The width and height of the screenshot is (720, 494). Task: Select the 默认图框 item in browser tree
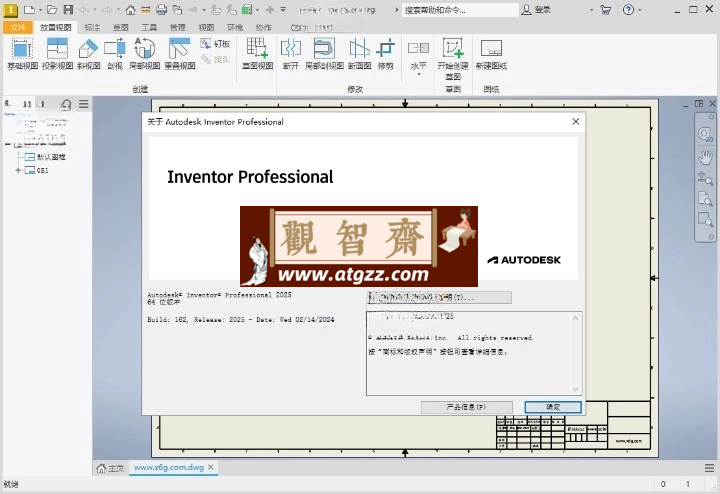coord(45,157)
